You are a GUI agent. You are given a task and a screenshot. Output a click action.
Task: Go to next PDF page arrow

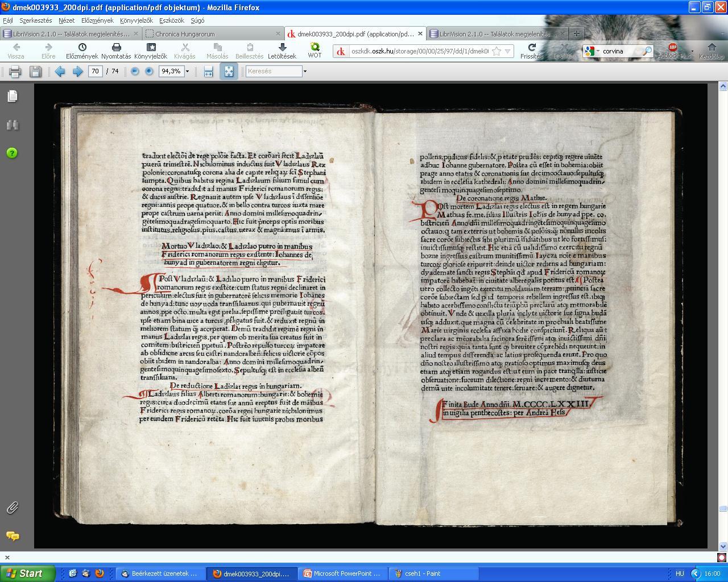78,71
